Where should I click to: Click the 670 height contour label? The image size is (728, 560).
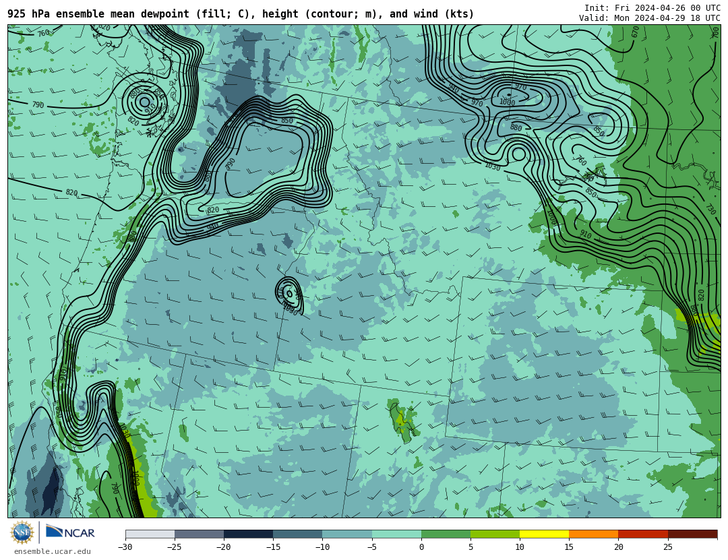coord(635,32)
